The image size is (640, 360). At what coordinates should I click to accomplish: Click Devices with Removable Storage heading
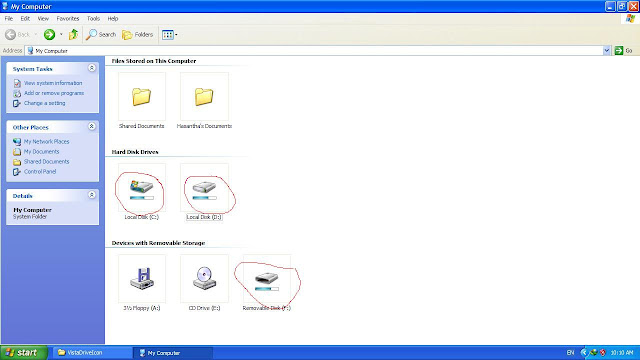point(158,243)
